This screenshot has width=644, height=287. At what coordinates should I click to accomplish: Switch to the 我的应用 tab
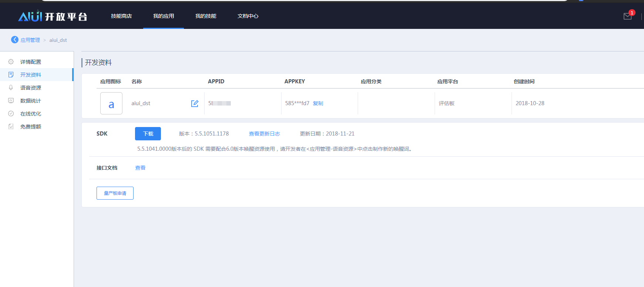click(x=163, y=16)
